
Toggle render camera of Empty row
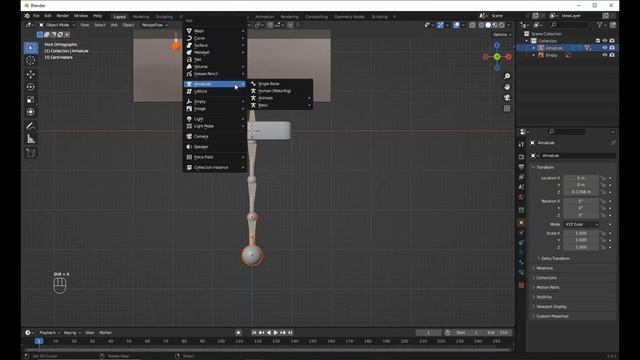click(x=612, y=55)
